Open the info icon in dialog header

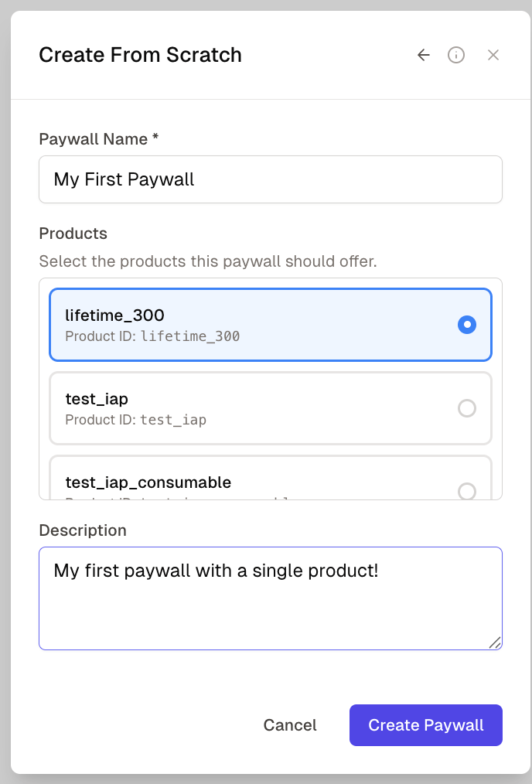tap(456, 55)
